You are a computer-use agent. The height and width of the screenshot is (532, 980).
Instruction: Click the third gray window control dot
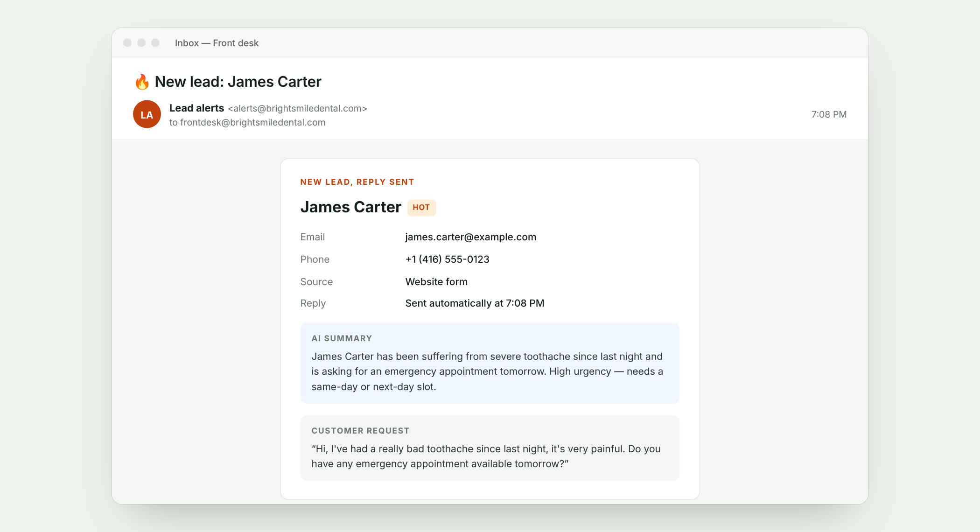point(155,42)
